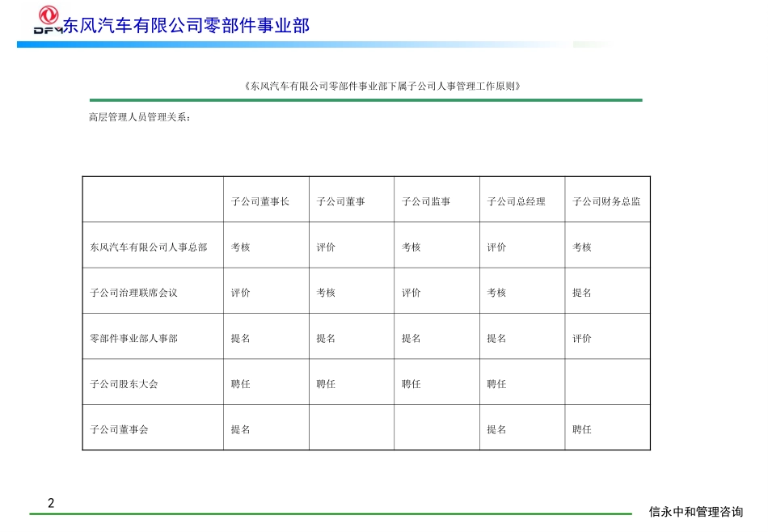Select the row label 零部件事业部人事部
Viewport: 768px width, 532px height.
pos(133,338)
